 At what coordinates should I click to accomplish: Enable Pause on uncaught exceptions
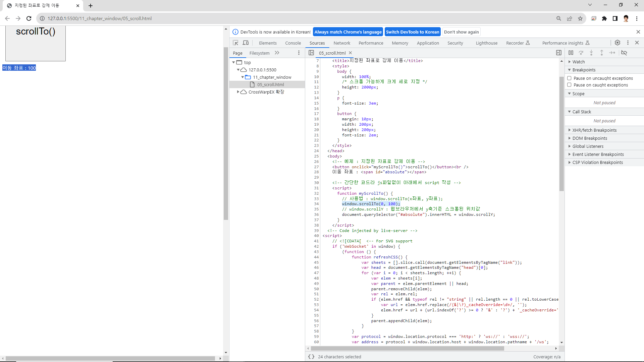[569, 78]
